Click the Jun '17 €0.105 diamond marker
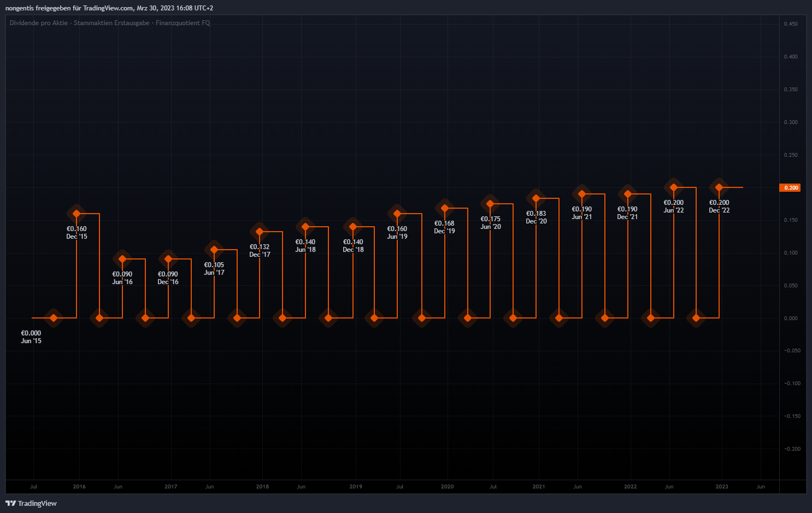Screen dimensions: 812x513 [214, 250]
